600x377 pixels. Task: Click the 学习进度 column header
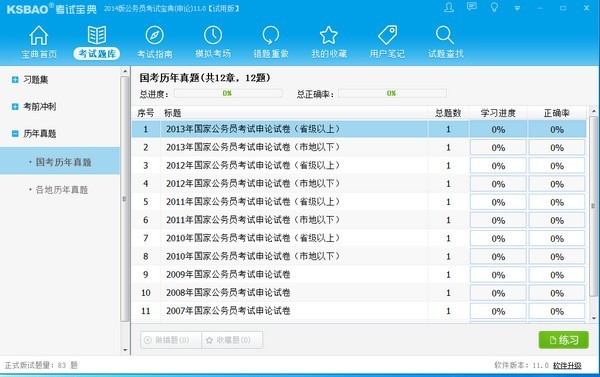tap(498, 113)
